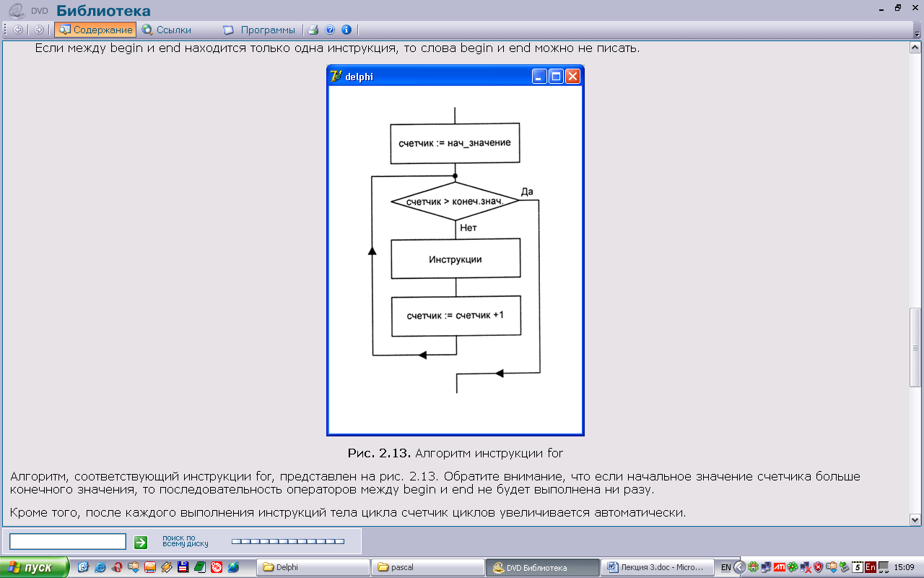Click the red circular quick launch icon
The height and width of the screenshot is (578, 924).
(x=217, y=567)
